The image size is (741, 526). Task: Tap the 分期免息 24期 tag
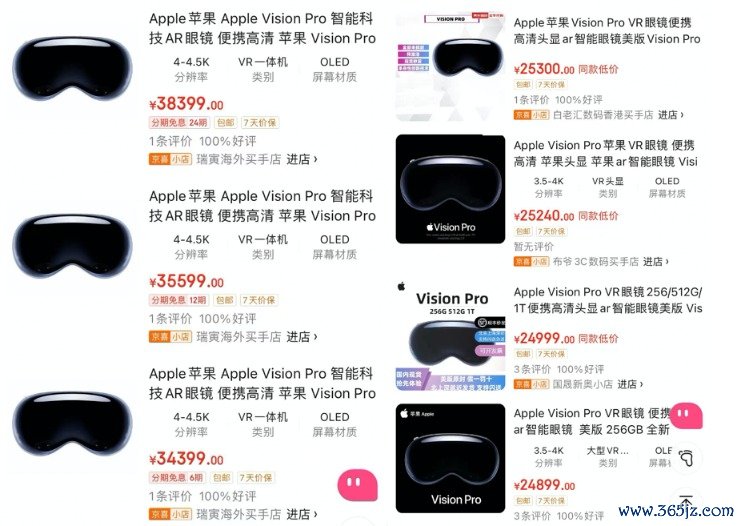click(180, 123)
